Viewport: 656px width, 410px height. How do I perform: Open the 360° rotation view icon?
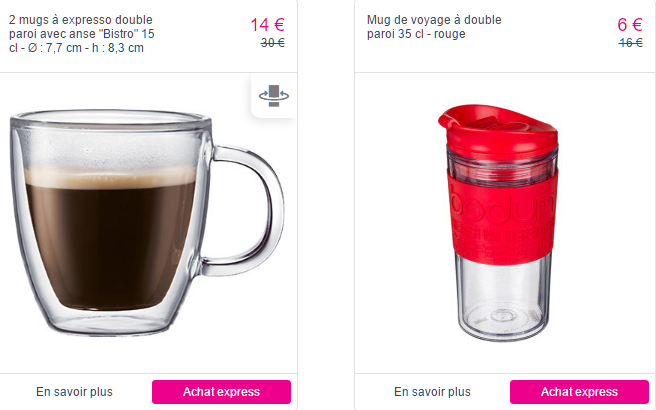pos(274,96)
